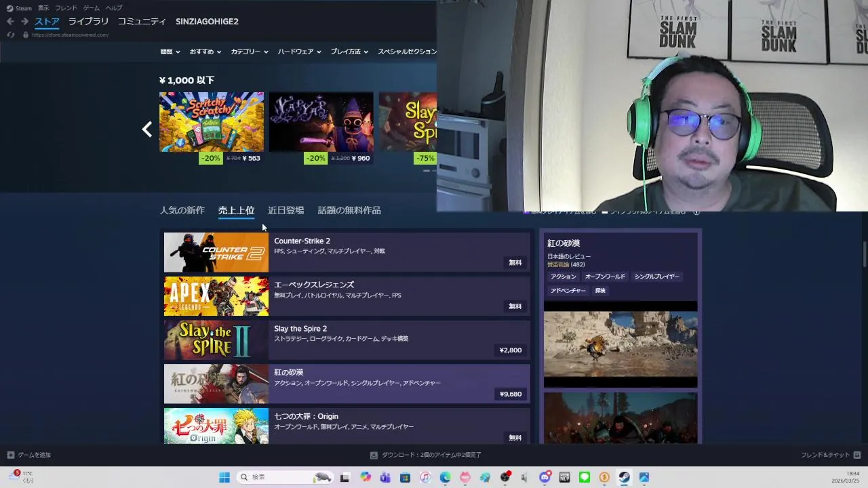This screenshot has width=868, height=488.
Task: Open the ヘルプ menu
Action: click(x=114, y=8)
